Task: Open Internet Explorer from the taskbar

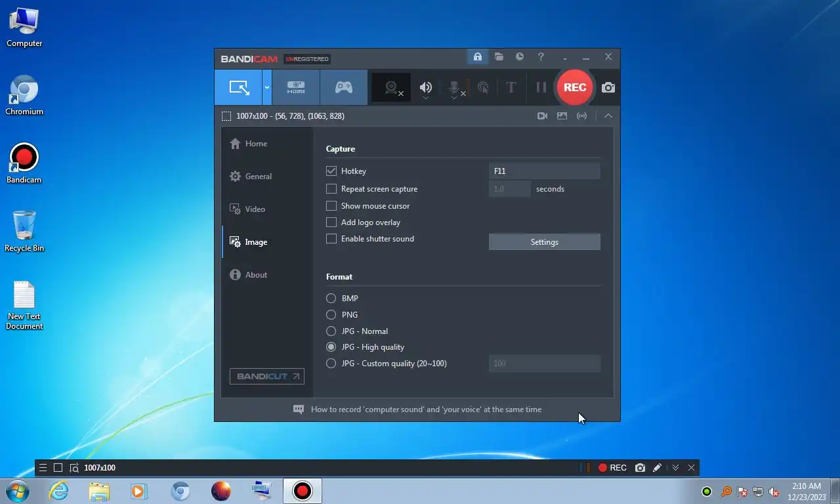Action: (58, 491)
